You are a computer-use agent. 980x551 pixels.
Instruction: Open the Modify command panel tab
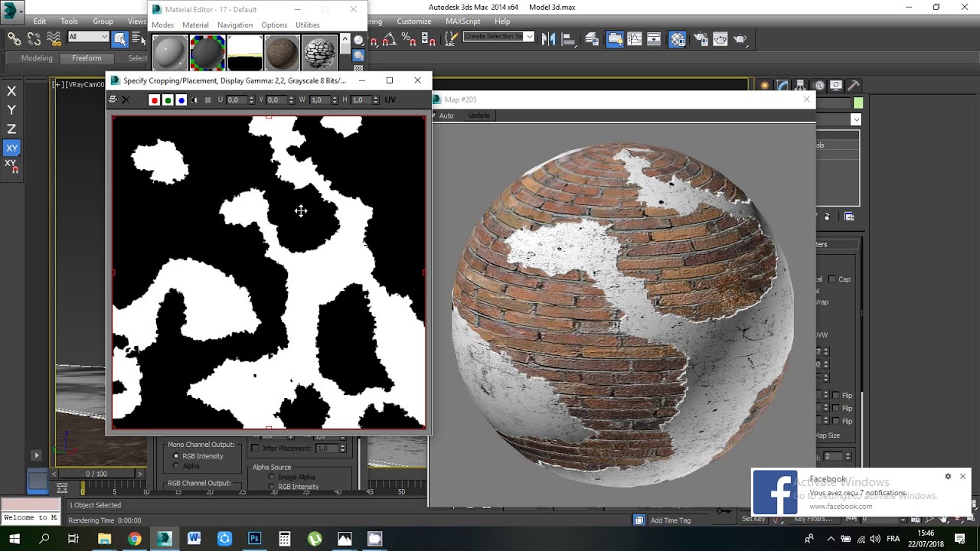pos(782,86)
